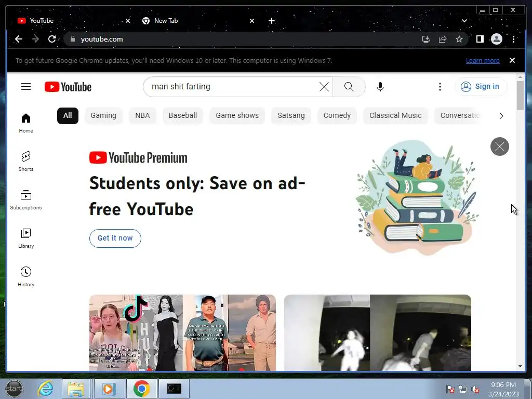Click Get it now button
Viewport: 532px width, 399px height.
tap(115, 238)
